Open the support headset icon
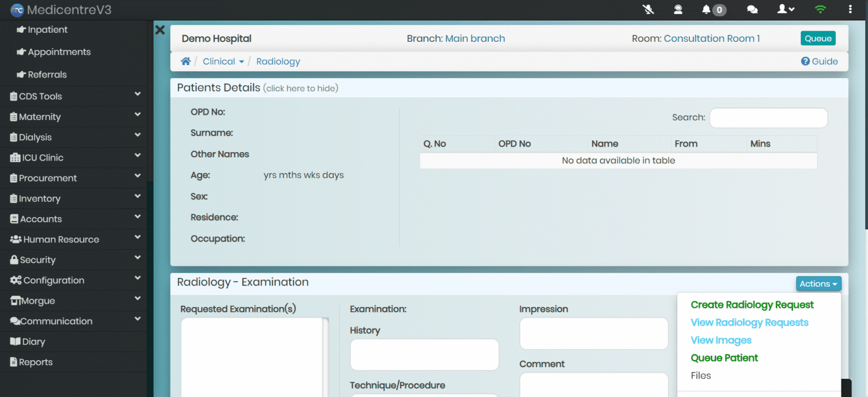Screen dimensions: 868x397 point(678,10)
